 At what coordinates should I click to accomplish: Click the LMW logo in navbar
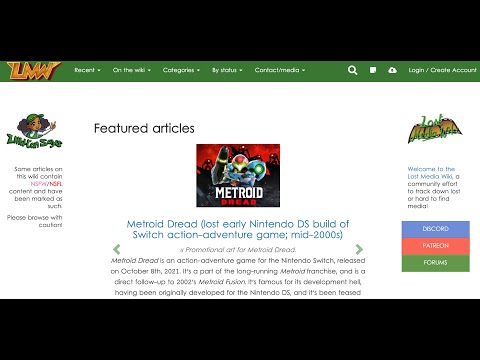(34, 71)
